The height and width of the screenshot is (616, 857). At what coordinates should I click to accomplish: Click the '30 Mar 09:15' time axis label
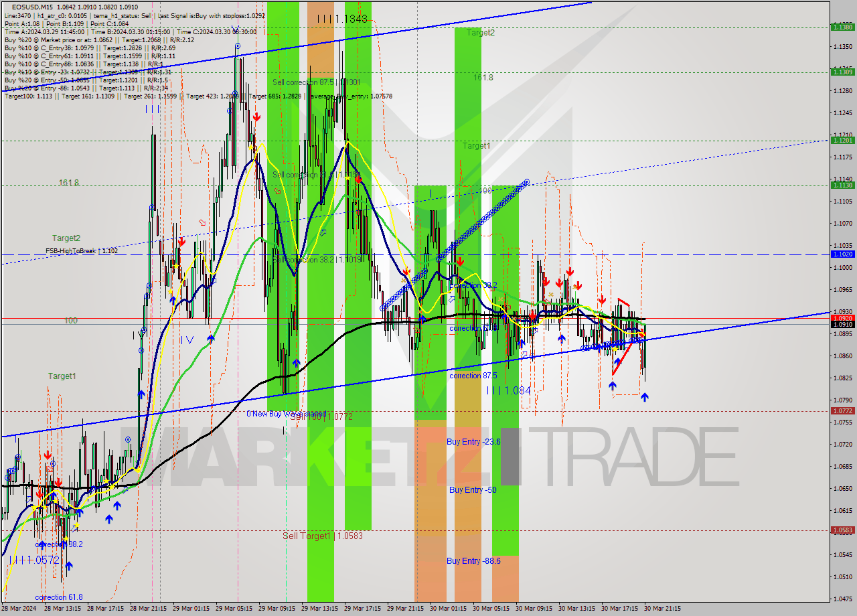click(x=534, y=609)
